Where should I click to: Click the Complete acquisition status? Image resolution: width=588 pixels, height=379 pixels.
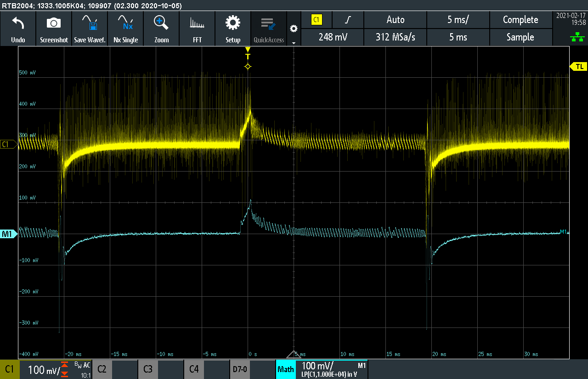click(x=520, y=20)
